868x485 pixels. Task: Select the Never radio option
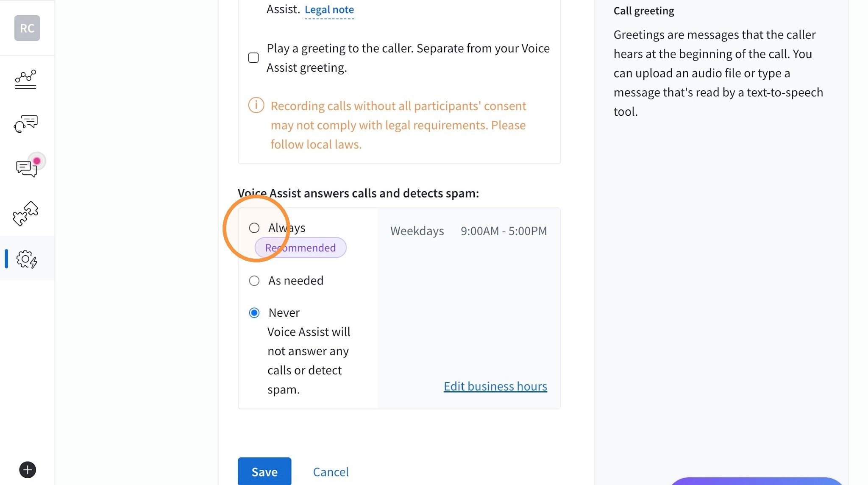pyautogui.click(x=254, y=313)
